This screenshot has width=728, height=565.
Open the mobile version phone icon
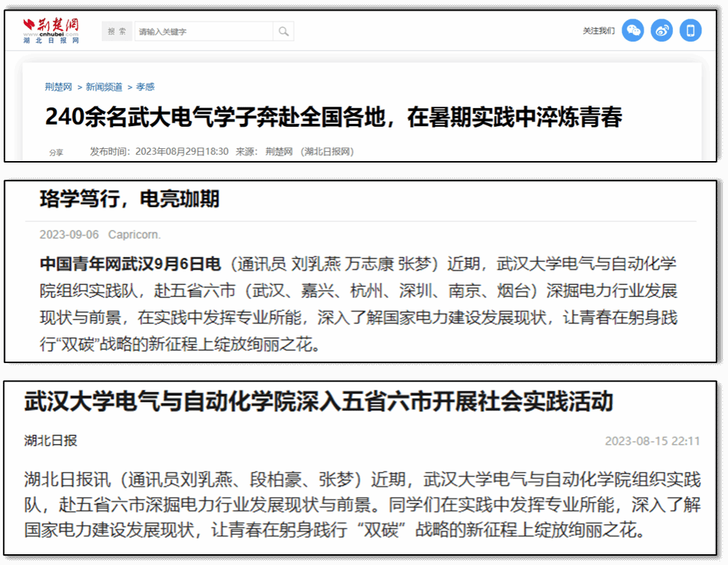[x=691, y=30]
